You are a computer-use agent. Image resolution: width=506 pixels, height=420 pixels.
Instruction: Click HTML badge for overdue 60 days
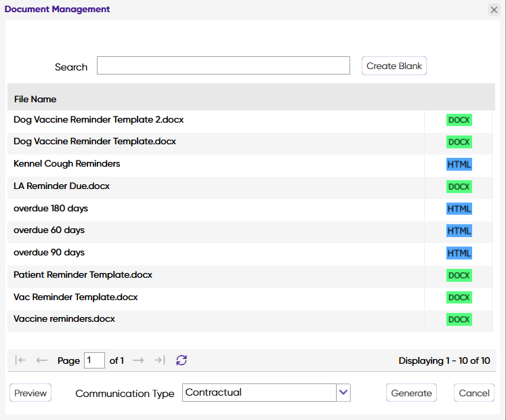pos(459,231)
